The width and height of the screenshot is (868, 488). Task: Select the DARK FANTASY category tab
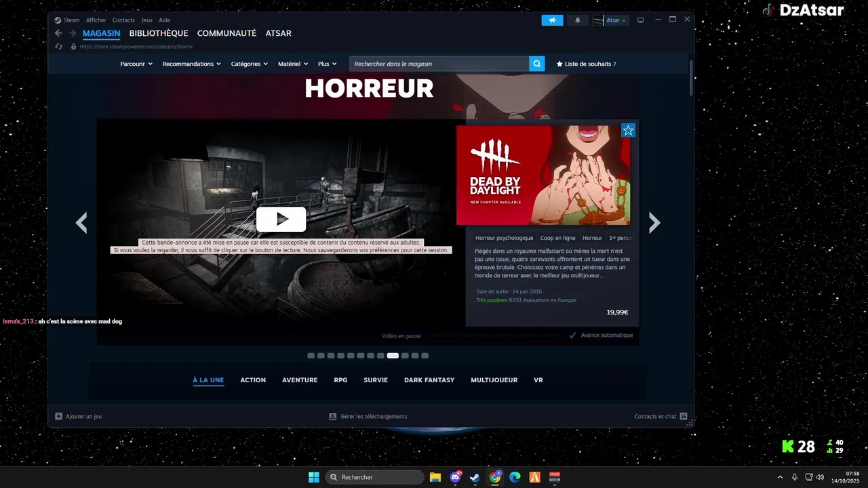click(x=429, y=380)
